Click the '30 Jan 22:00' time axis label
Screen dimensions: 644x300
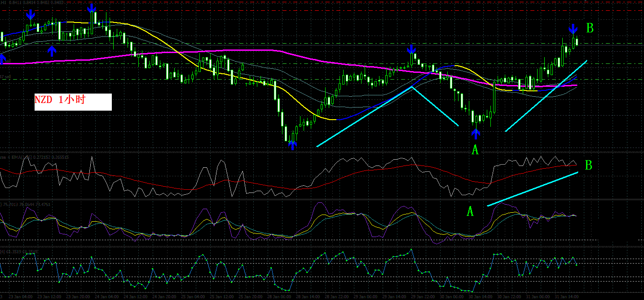(509, 296)
